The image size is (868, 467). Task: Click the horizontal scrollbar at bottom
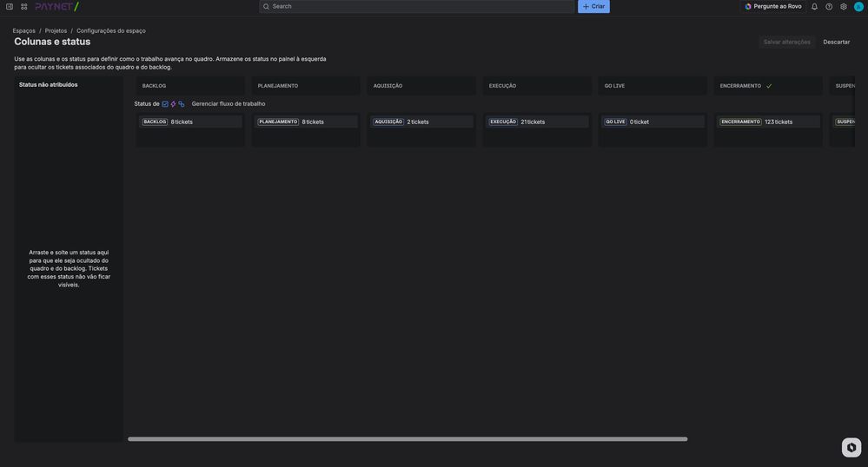pos(407,439)
